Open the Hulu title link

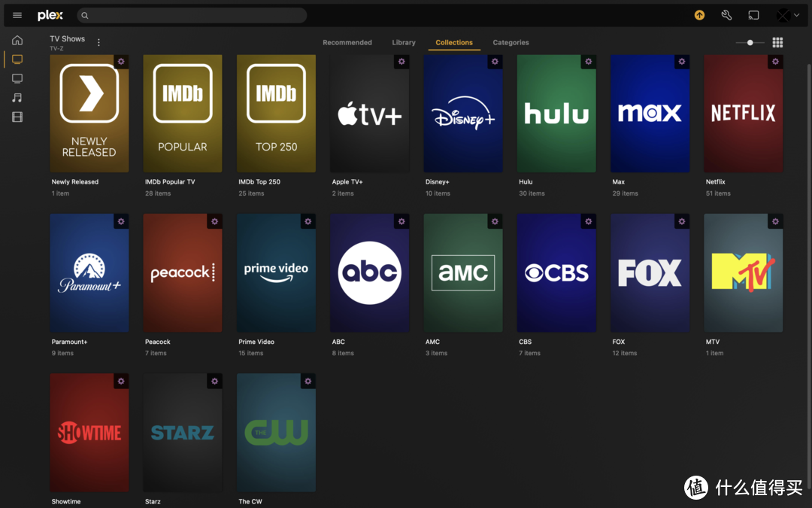pyautogui.click(x=526, y=182)
